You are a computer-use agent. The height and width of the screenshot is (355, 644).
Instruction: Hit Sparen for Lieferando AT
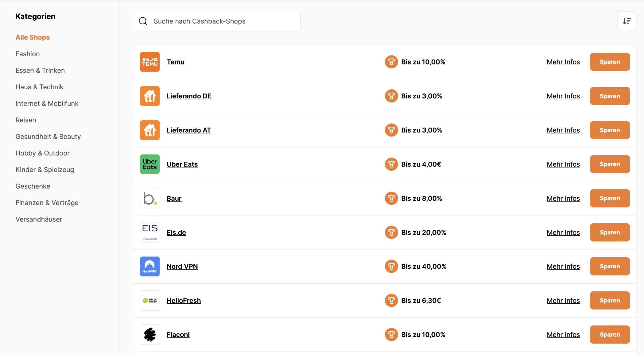[x=610, y=130]
